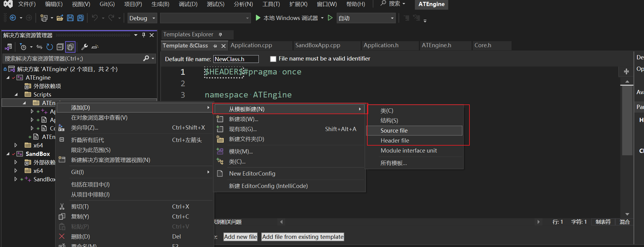Click the Visual Studio logo icon
Viewport: 644px width, 247px height.
point(8,4)
